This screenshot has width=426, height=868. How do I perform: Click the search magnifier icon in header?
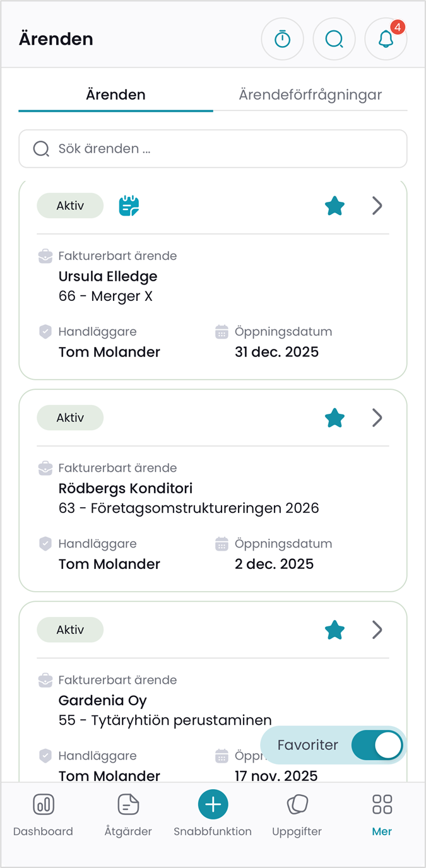click(x=334, y=39)
